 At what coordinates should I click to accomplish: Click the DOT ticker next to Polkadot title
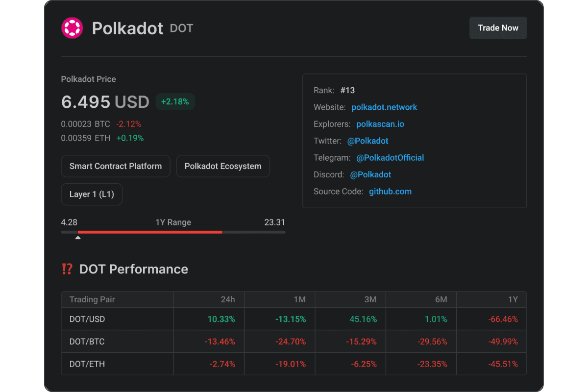[x=181, y=28]
